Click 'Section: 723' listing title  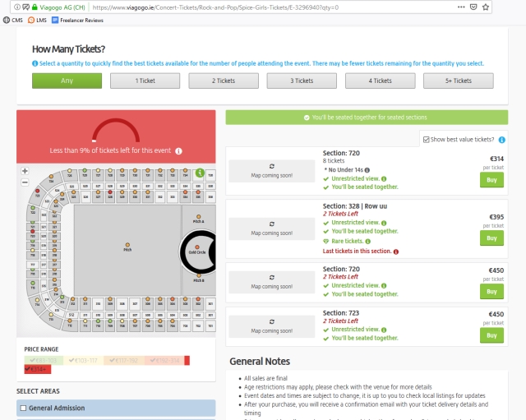tap(341, 313)
